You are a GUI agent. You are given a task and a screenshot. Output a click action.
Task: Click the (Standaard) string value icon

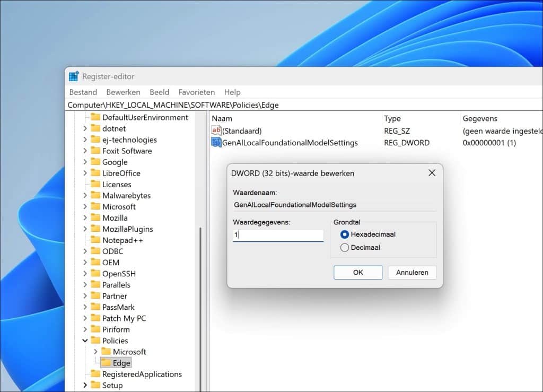[216, 130]
